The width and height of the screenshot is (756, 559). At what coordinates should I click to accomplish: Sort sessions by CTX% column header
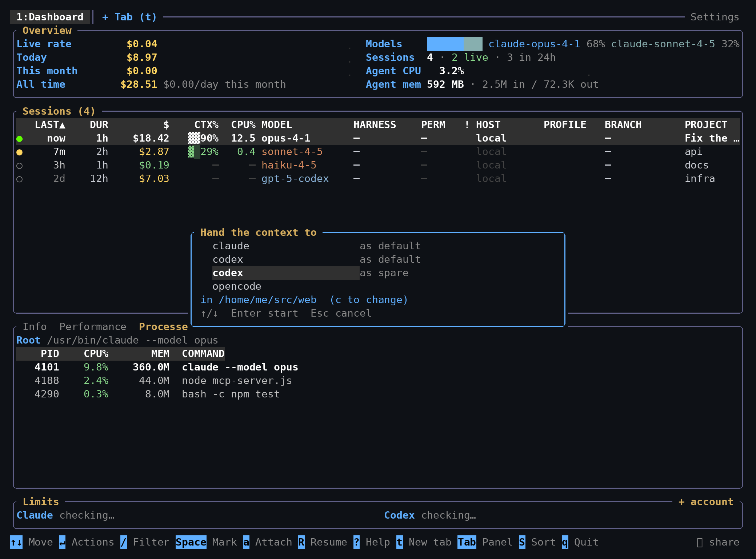207,125
